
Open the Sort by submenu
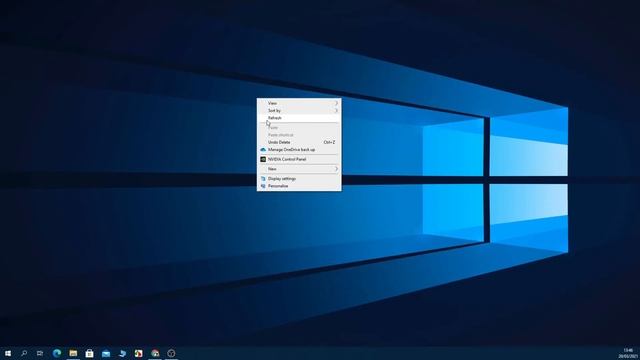coord(299,111)
